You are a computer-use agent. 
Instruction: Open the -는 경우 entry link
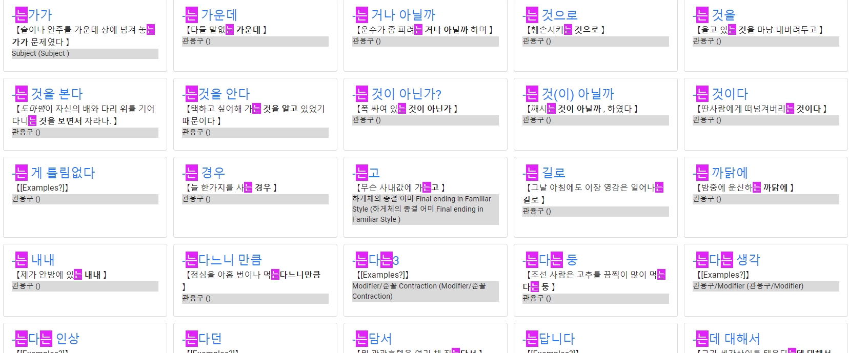click(204, 173)
